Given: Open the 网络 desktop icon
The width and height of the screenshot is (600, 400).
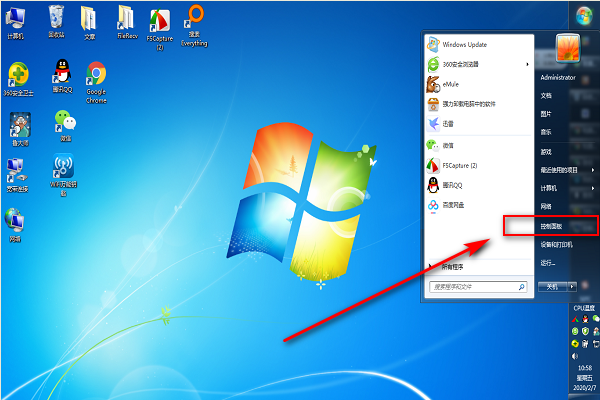Looking at the screenshot, I should point(15,225).
